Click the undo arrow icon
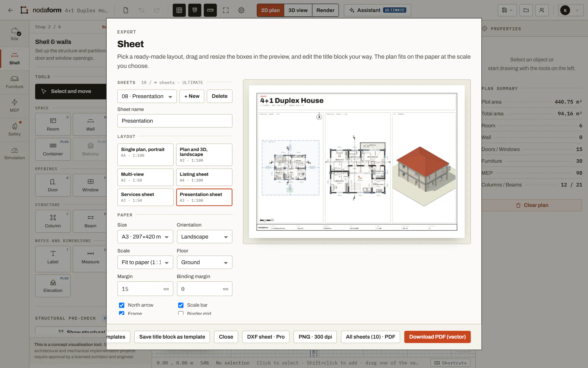 click(x=141, y=10)
